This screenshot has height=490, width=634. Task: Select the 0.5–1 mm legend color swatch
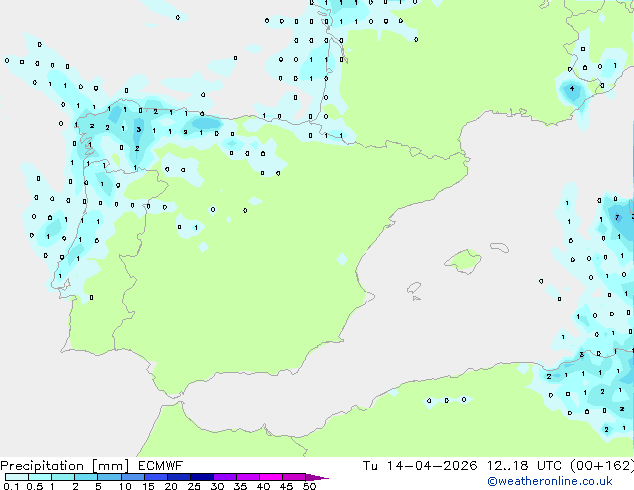(40, 477)
